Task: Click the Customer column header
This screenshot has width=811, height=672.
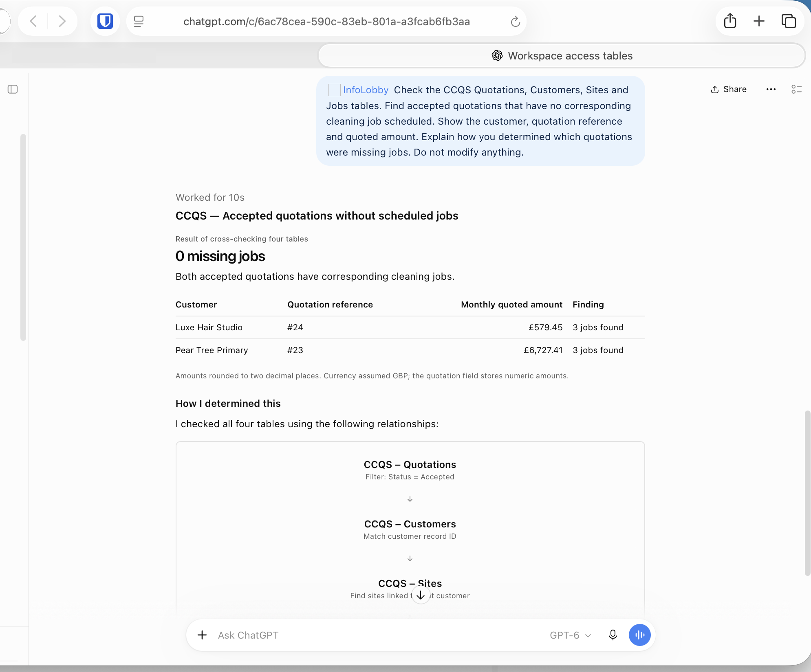Action: click(x=196, y=305)
